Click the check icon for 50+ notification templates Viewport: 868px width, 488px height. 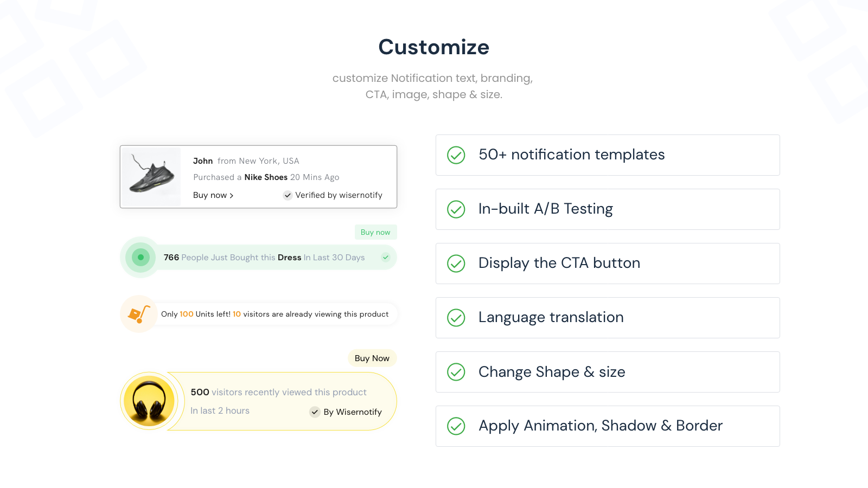[456, 155]
